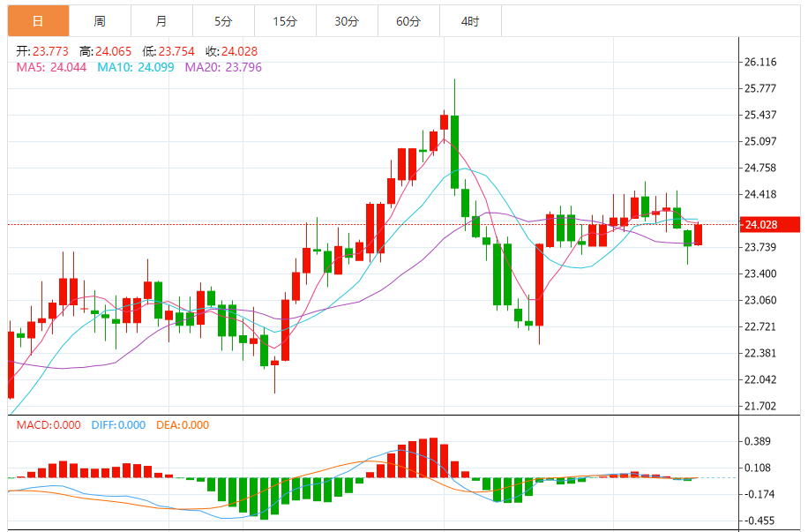This screenshot has height=532, width=808.
Task: Click the MACD:0.000 label
Action: (x=49, y=425)
